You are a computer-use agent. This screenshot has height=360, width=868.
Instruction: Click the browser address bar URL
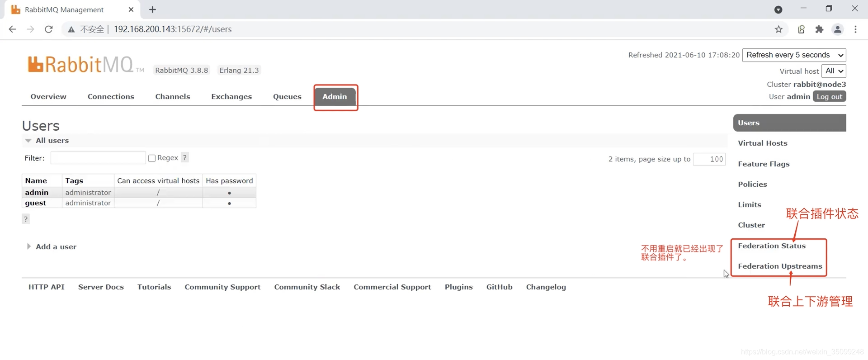[x=172, y=29]
